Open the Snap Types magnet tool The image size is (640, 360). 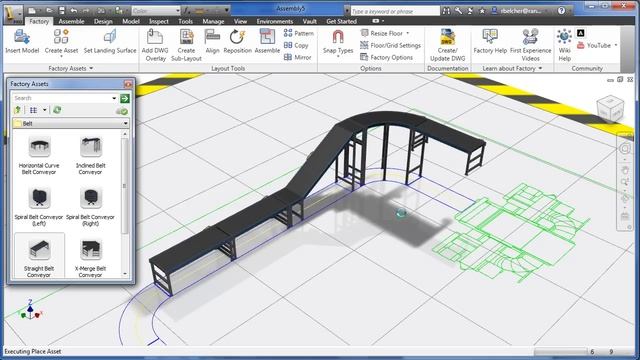point(338,41)
